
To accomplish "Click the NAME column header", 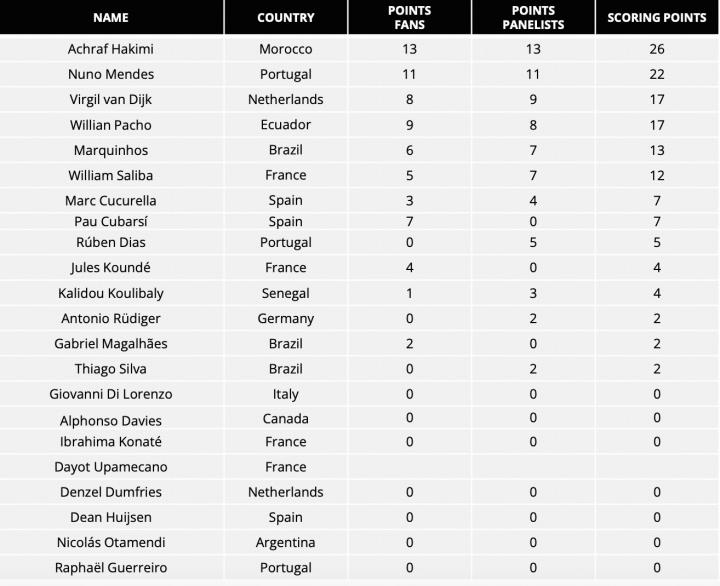I will point(111,17).
